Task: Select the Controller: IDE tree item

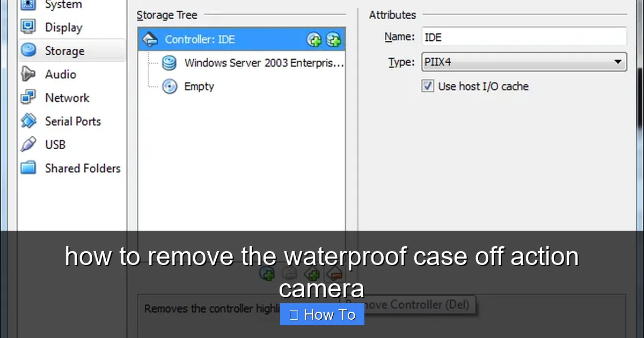Action: (x=241, y=39)
